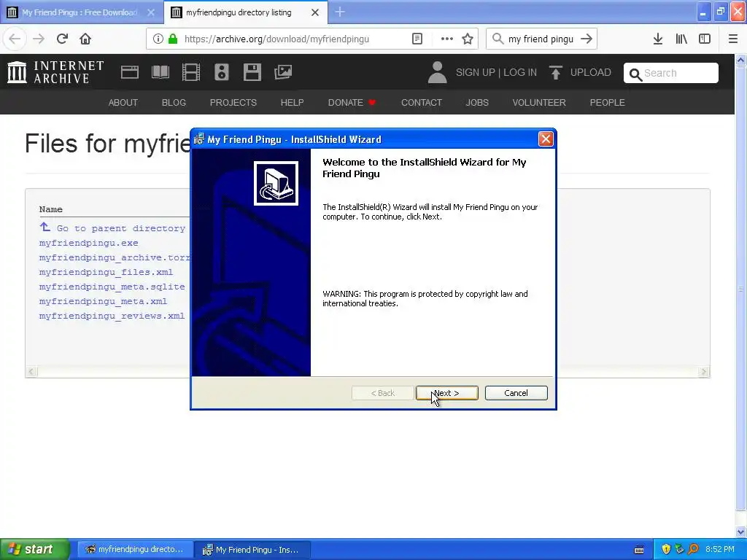The height and width of the screenshot is (560, 747).
Task: Click page scrollbar up arrow
Action: tap(741, 60)
